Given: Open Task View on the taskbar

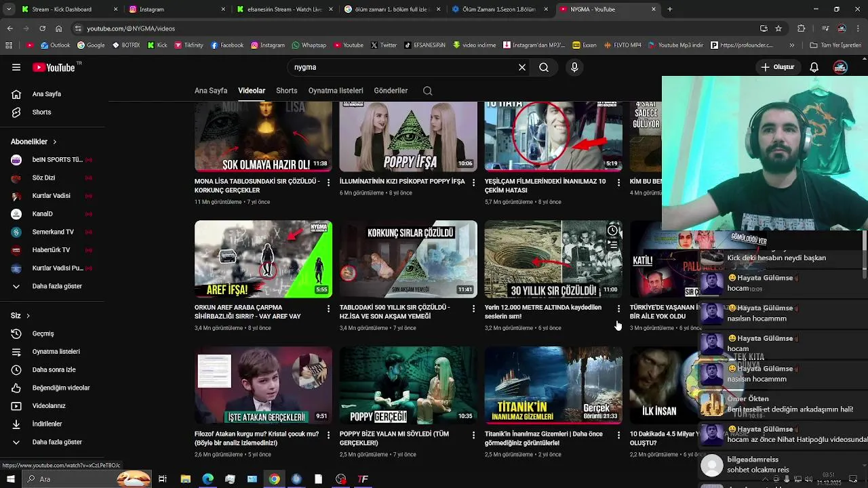Looking at the screenshot, I should pyautogui.click(x=163, y=479).
